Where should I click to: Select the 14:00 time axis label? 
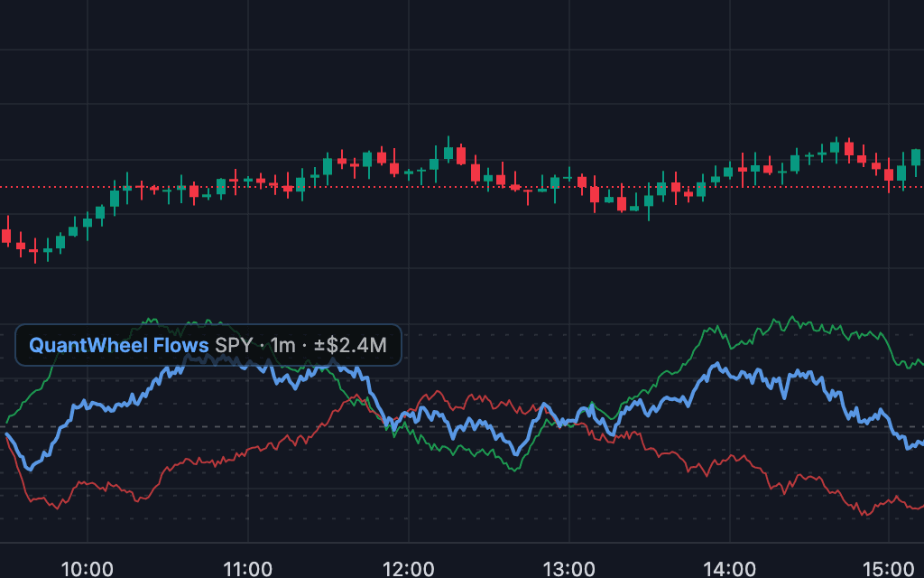point(729,570)
